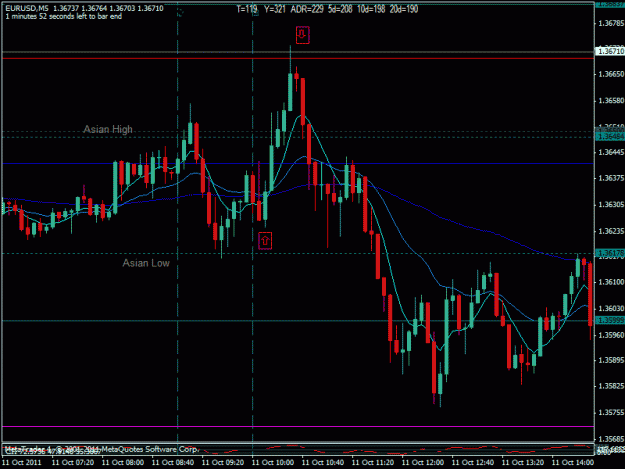Click the 11 Oct 2011 date label
Screen dimensions: 625x469
coord(21,463)
